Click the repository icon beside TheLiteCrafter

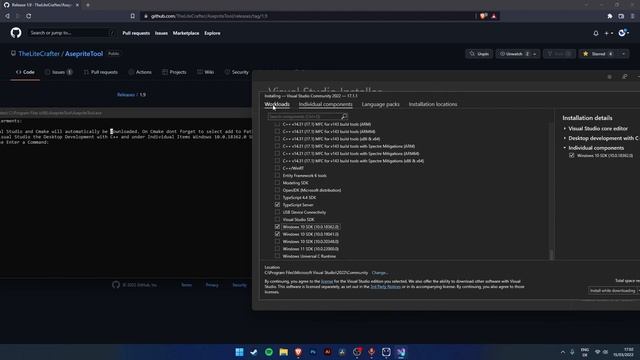point(13,53)
